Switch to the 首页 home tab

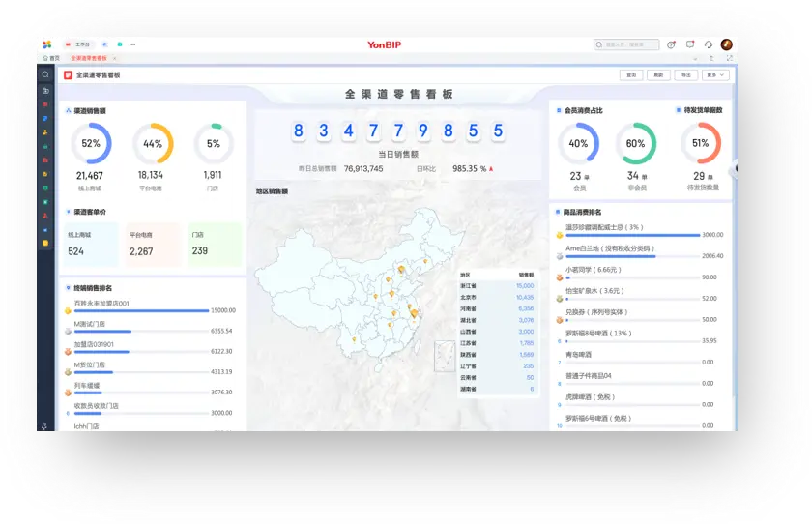pos(54,58)
